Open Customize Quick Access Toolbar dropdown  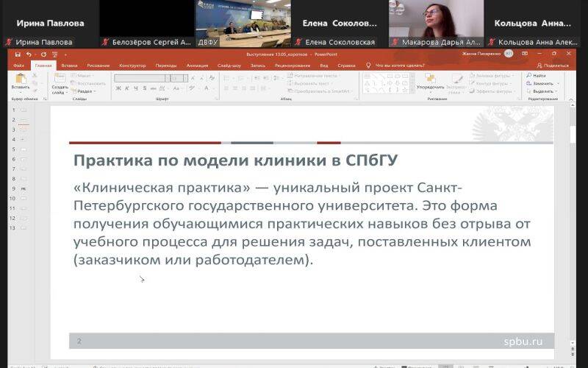(x=65, y=54)
